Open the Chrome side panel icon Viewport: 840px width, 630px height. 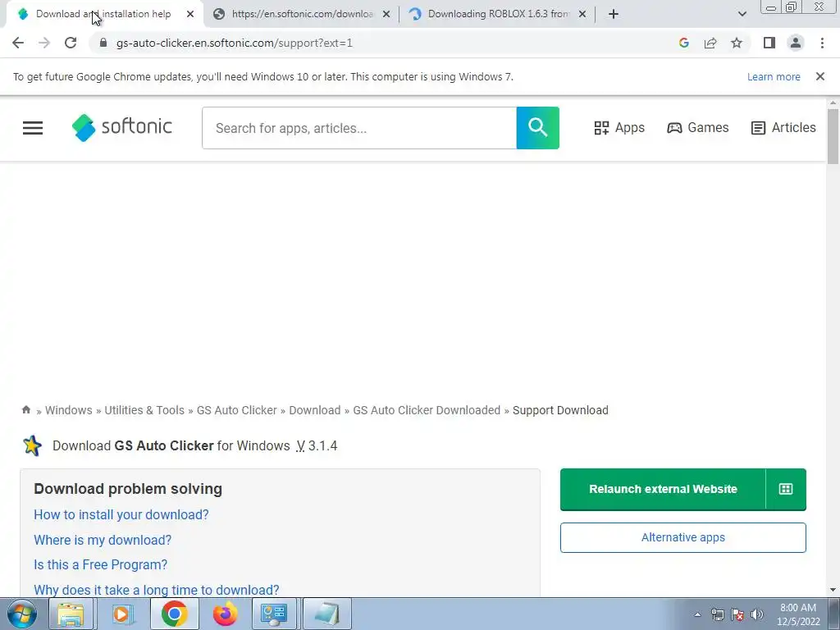(x=769, y=43)
